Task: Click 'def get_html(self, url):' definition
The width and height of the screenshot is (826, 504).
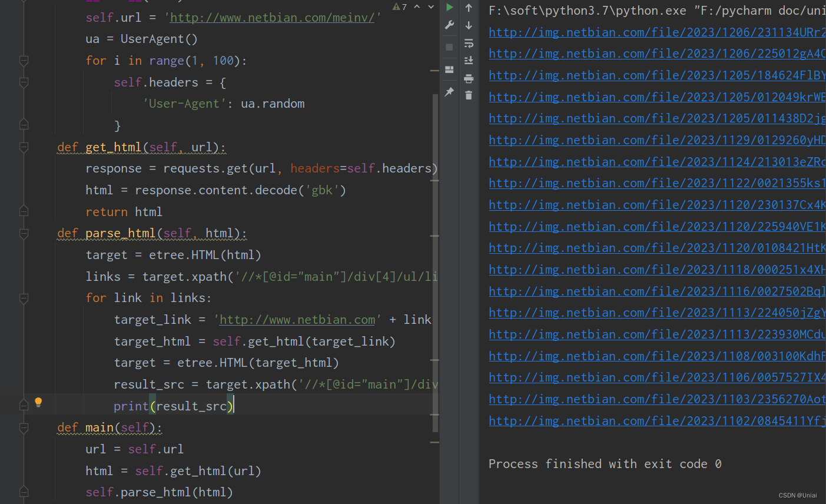Action: tap(141, 147)
